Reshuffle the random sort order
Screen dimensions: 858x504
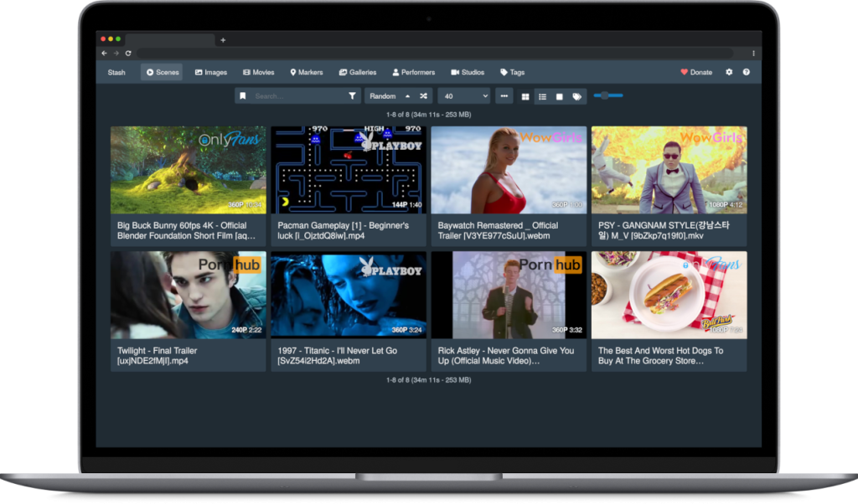point(424,96)
